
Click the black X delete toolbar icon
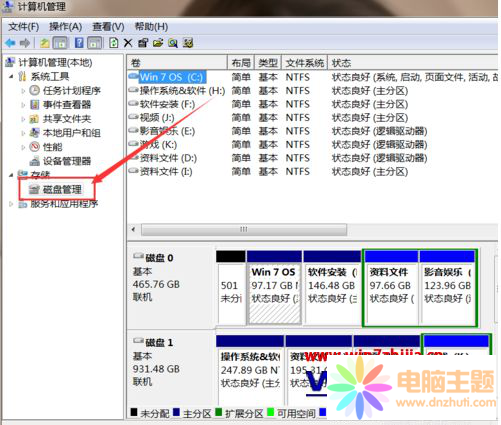tap(128, 43)
